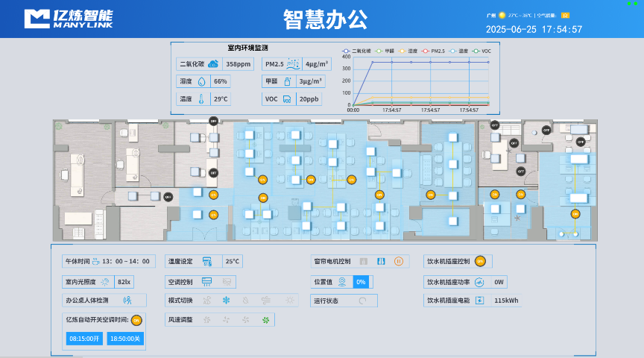Screen dimensions: 644x358
Task: Click the 66% humidity reading
Action: pos(220,81)
